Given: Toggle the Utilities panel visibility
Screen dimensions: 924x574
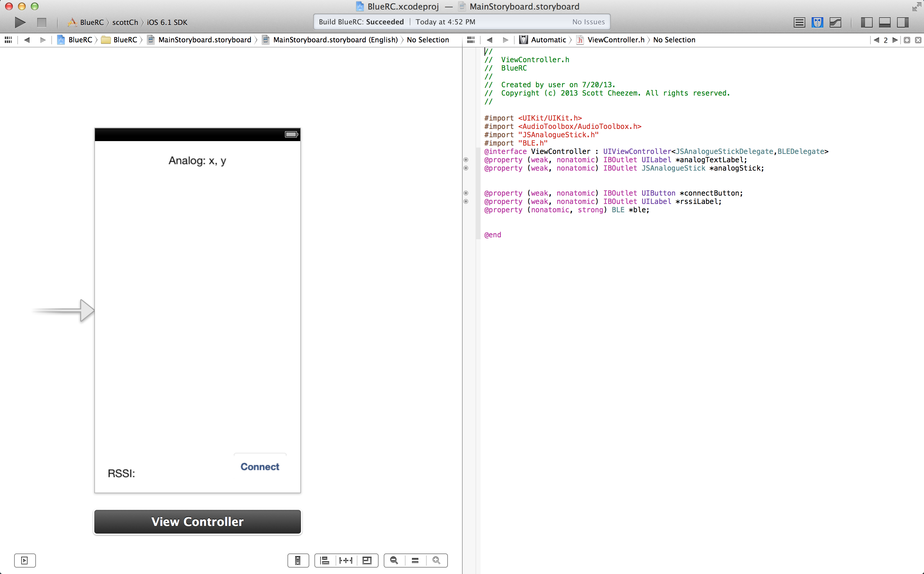Looking at the screenshot, I should 903,22.
